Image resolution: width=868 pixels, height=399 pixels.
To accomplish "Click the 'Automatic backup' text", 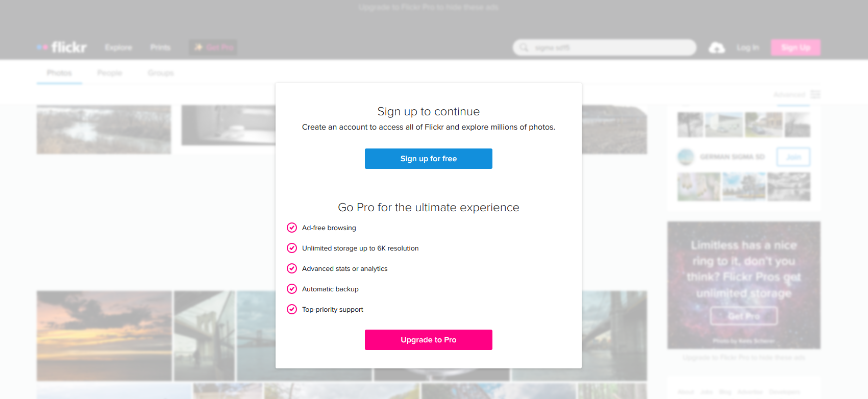I will [330, 289].
